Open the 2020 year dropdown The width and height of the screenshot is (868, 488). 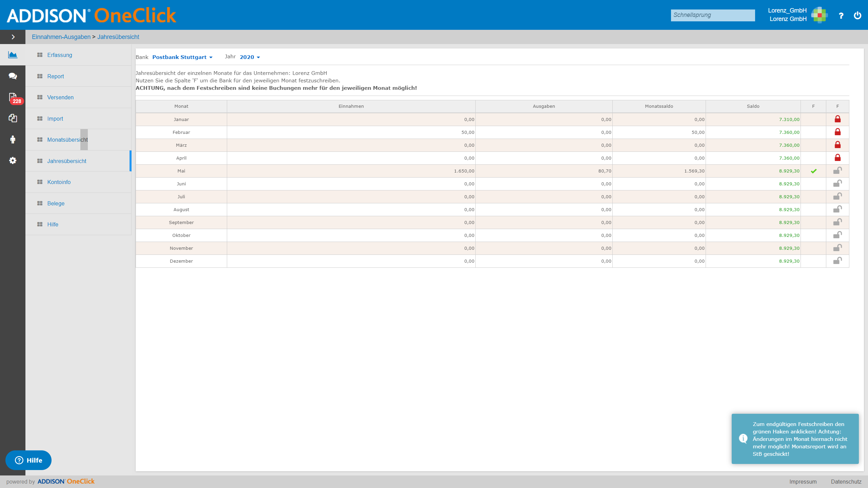click(x=250, y=57)
